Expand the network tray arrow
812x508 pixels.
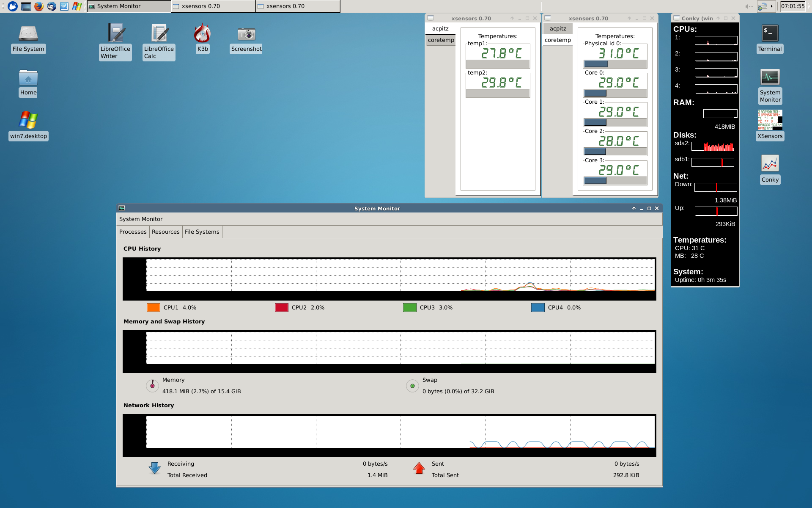tap(772, 6)
